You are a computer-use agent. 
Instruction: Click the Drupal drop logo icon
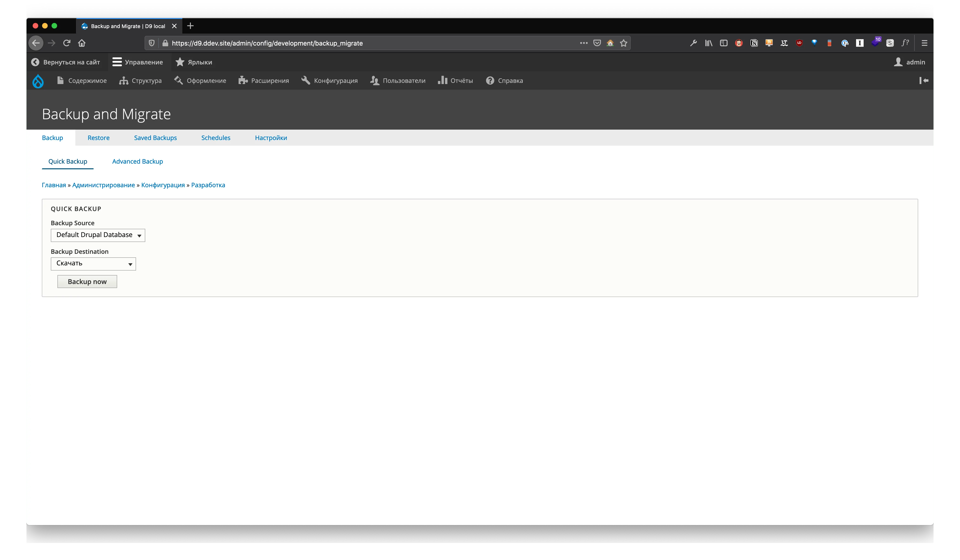tap(38, 81)
